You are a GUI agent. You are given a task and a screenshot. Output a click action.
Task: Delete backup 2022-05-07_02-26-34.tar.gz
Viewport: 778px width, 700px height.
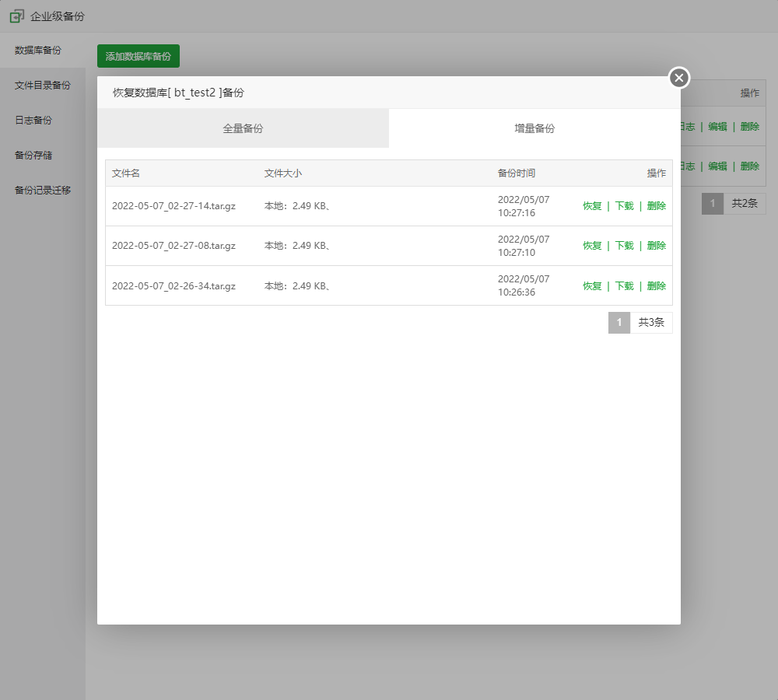pos(656,286)
